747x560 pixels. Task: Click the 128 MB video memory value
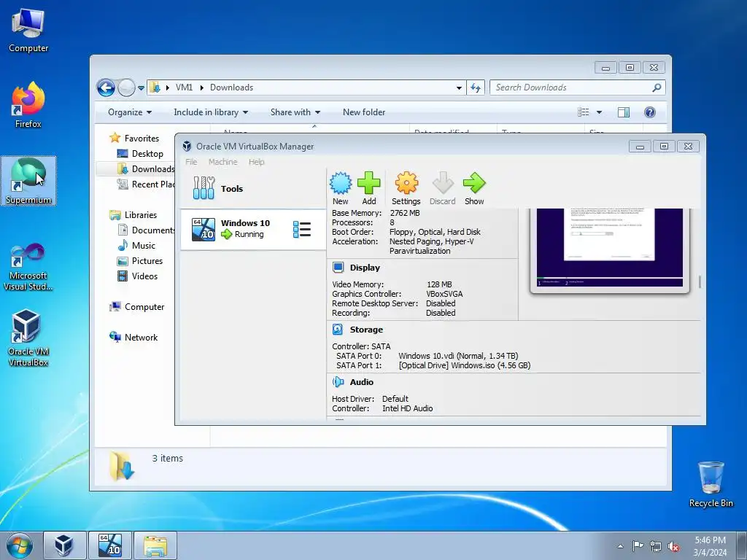click(438, 284)
